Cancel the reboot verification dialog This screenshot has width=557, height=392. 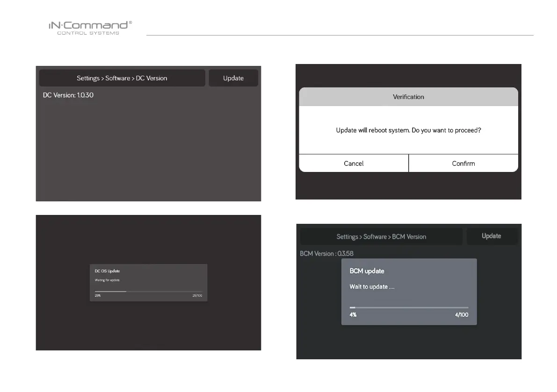[x=354, y=163]
